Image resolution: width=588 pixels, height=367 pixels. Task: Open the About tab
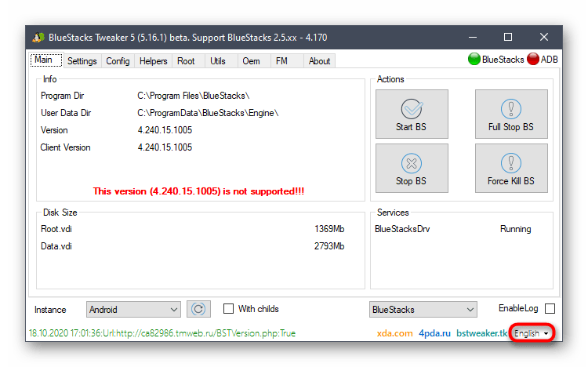[x=320, y=61]
